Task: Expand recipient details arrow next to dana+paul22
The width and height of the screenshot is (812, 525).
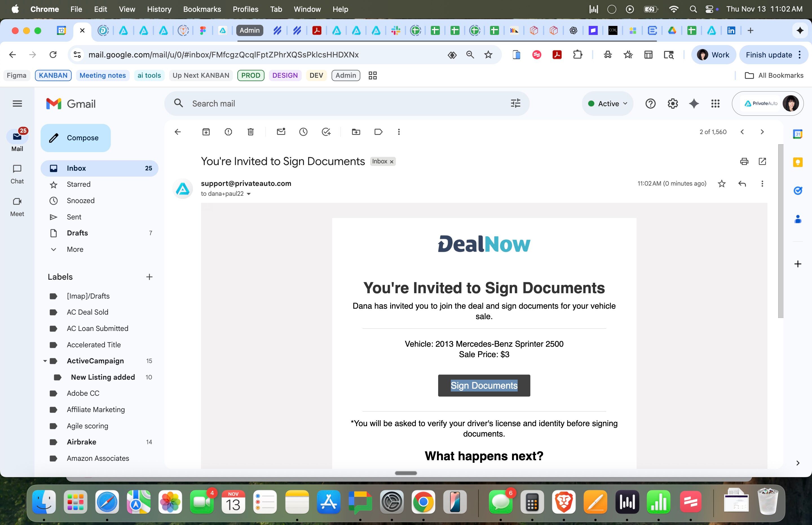Action: [249, 194]
